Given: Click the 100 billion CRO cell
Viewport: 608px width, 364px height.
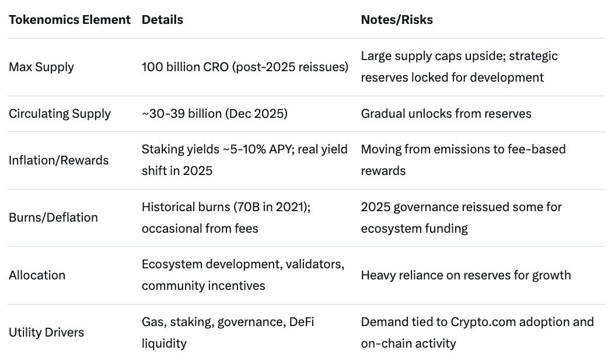Looking at the screenshot, I should pyautogui.click(x=245, y=67).
